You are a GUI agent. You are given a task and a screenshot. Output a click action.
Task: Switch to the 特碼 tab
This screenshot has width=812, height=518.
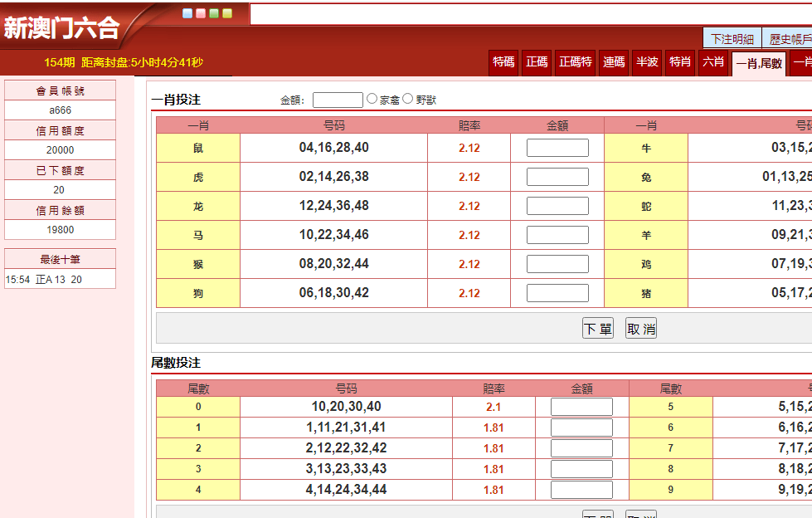tap(503, 62)
